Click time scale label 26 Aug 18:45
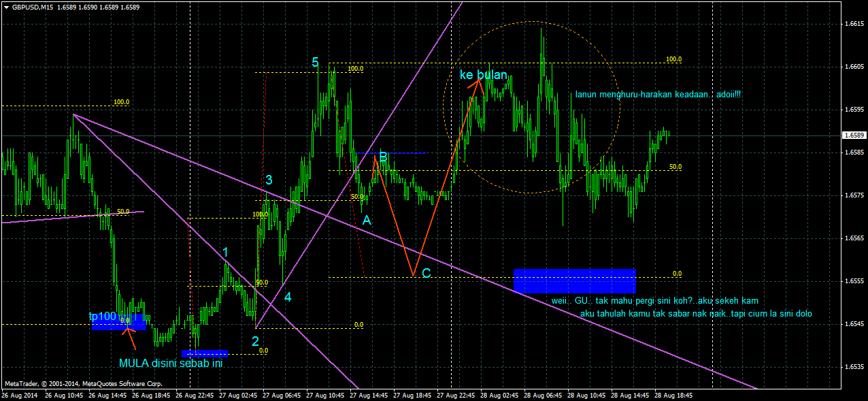Image resolution: width=868 pixels, height=401 pixels. pos(152,395)
